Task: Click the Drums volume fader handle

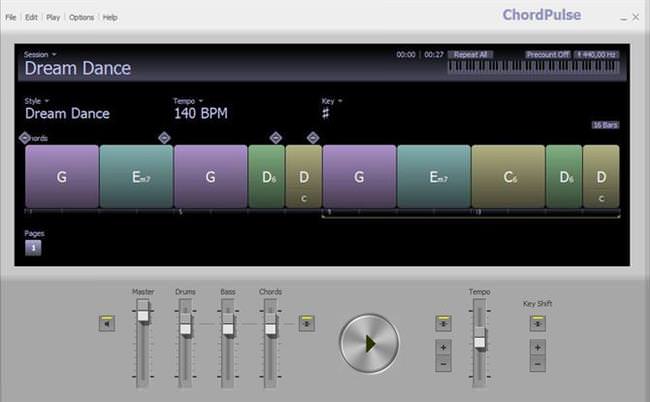Action: [x=185, y=329]
